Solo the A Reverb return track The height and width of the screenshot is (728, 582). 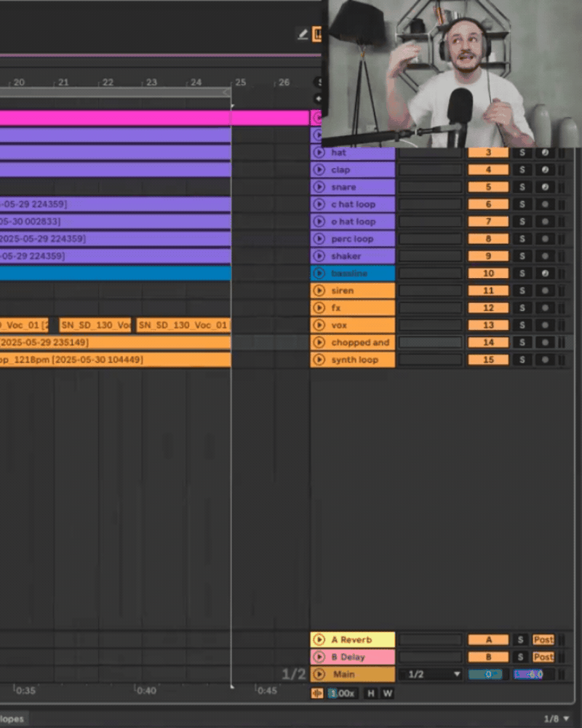(521, 640)
